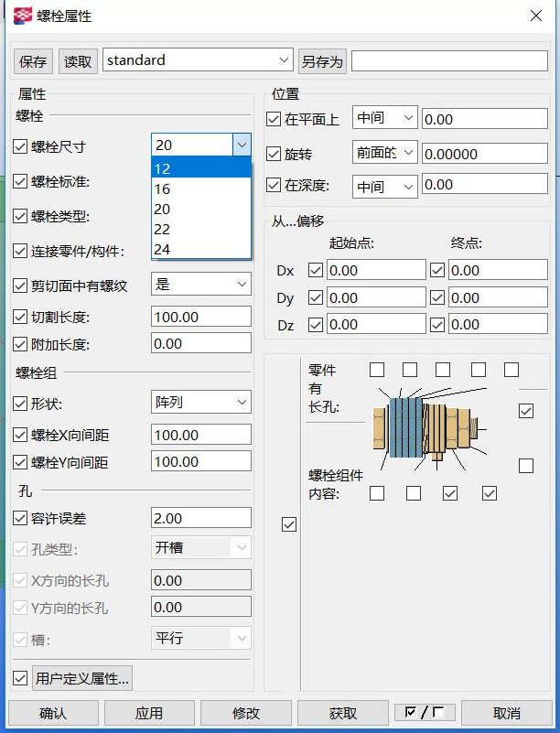Click 附加长度 input field
Viewport: 560px width, 733px height.
coord(201,343)
